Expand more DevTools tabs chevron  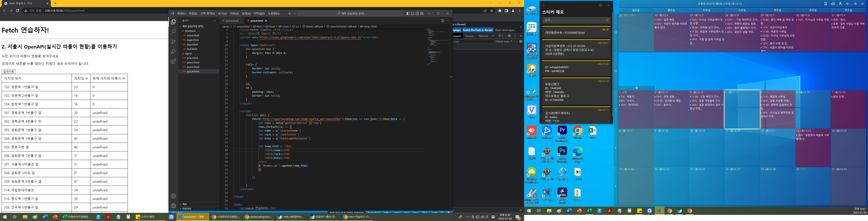493,36
